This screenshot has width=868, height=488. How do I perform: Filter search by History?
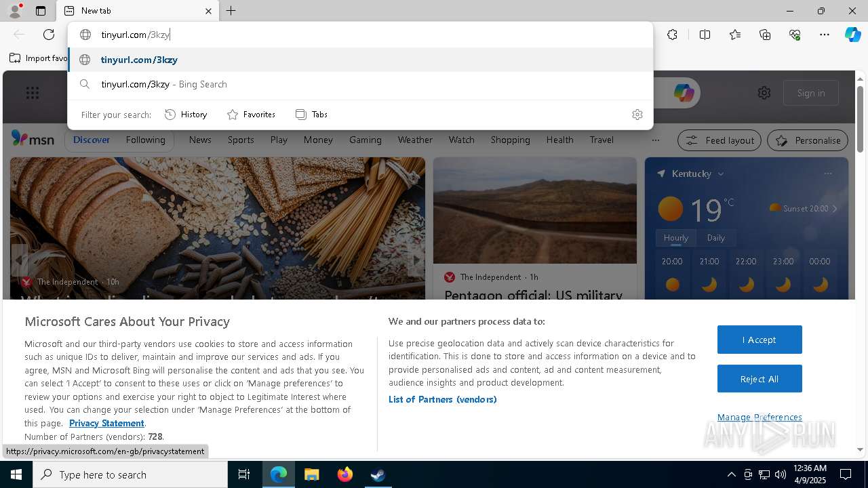[186, 115]
